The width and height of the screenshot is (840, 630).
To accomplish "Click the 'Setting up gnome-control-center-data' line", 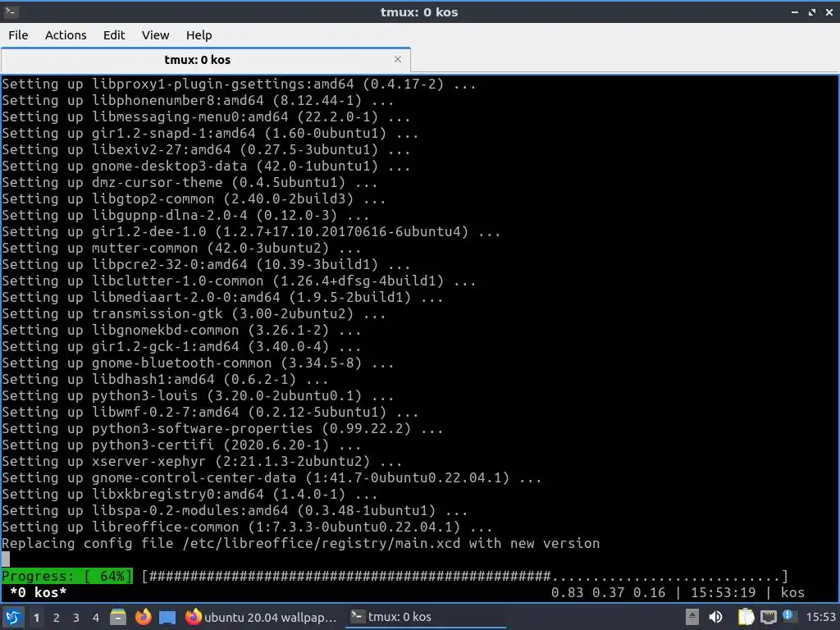I will point(272,478).
